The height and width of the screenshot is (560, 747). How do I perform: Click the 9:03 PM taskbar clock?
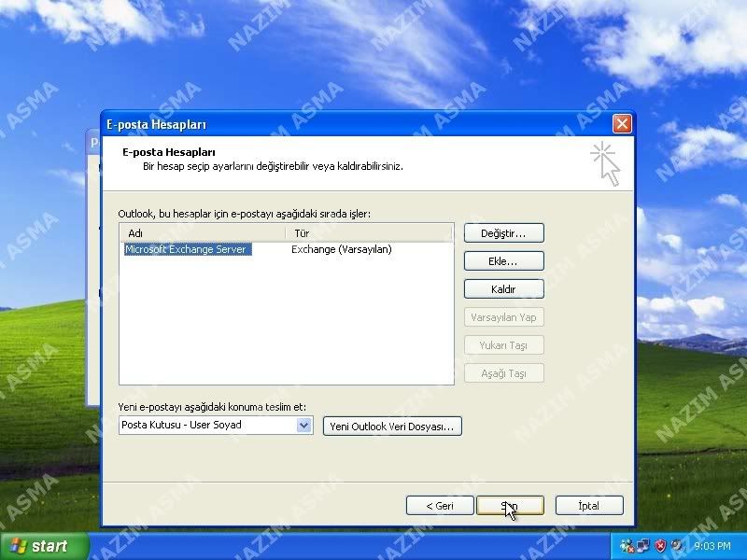pyautogui.click(x=712, y=546)
